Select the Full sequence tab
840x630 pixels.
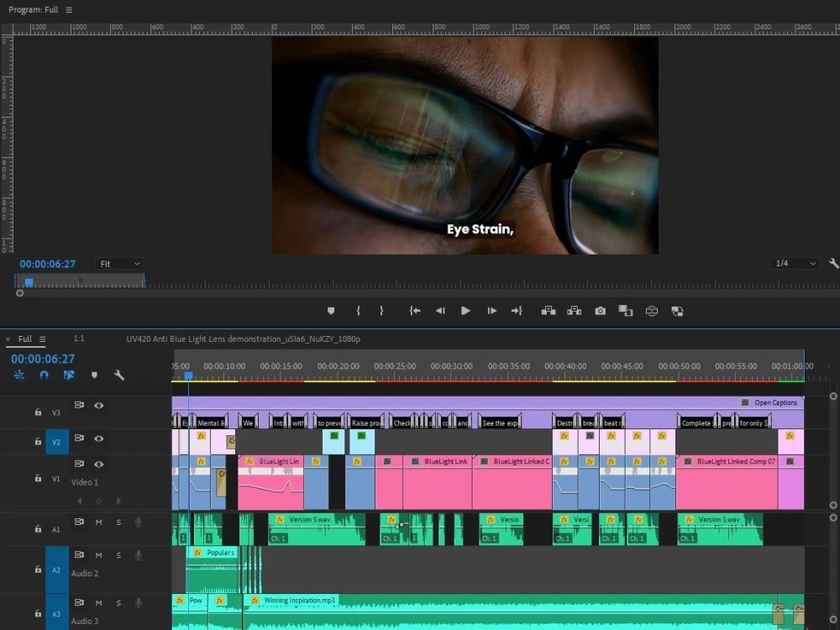tap(24, 339)
